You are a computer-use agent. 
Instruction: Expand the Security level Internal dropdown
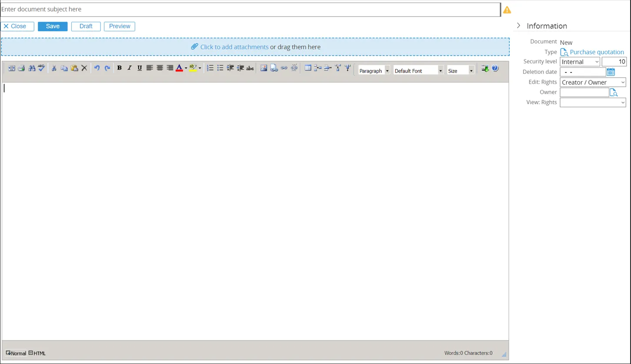tap(580, 62)
